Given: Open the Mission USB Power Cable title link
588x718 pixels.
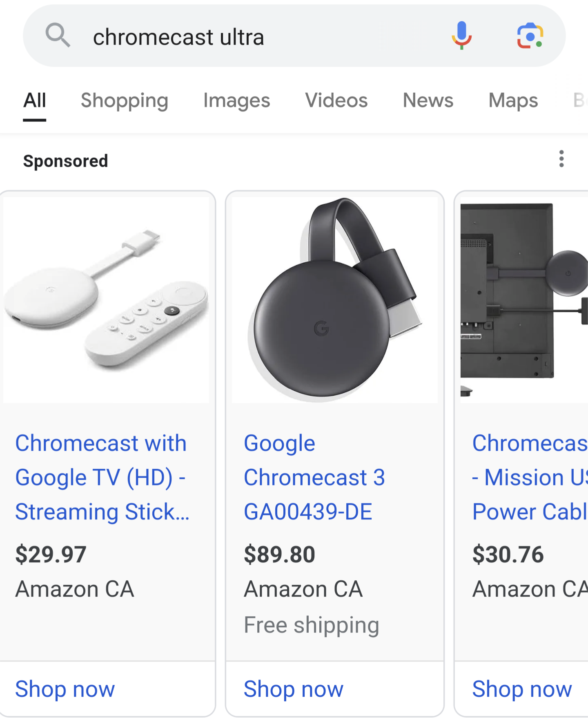Looking at the screenshot, I should (530, 477).
